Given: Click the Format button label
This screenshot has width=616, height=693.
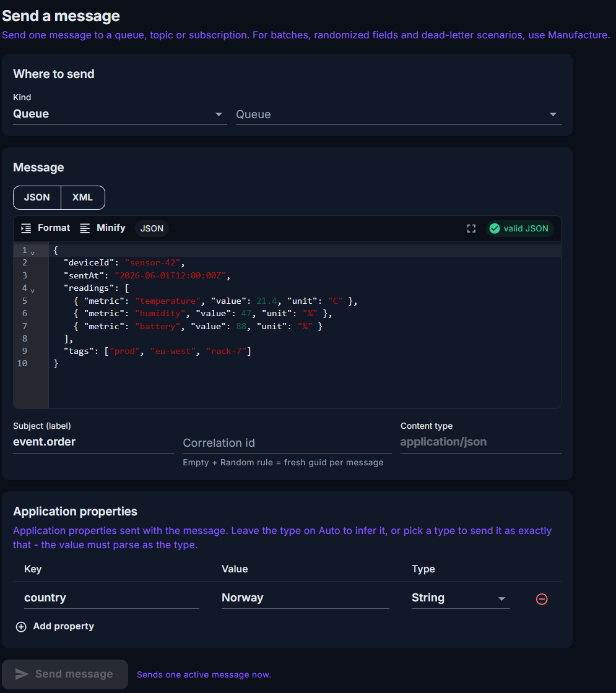Looking at the screenshot, I should [x=54, y=228].
